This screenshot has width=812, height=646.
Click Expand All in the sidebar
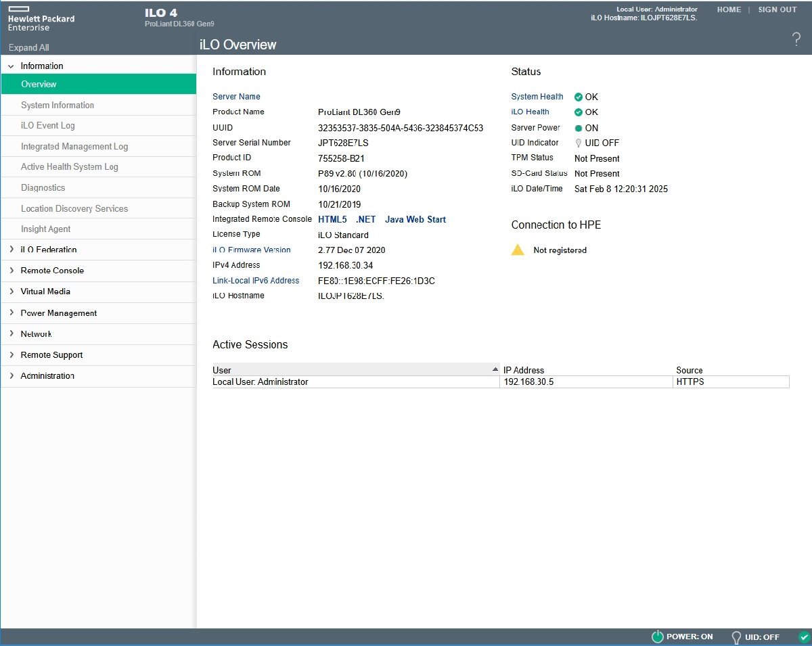[x=29, y=47]
